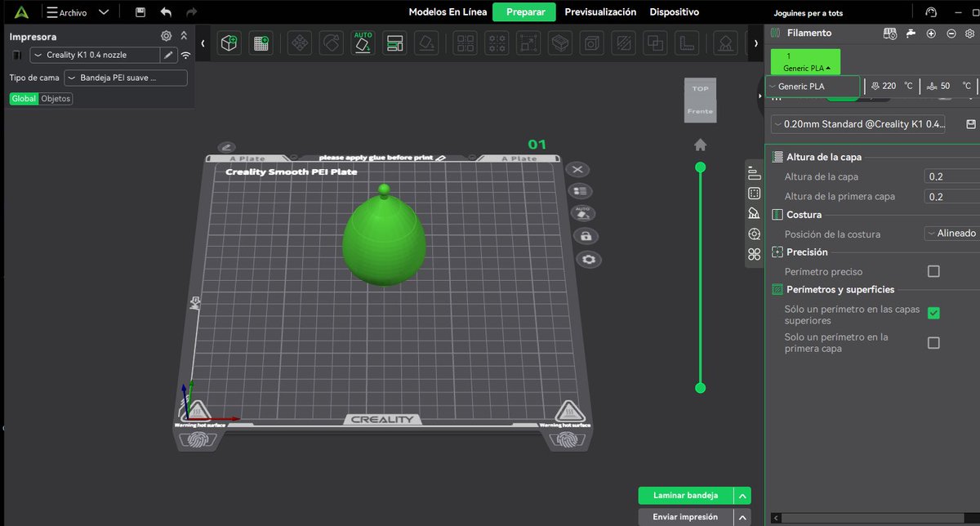Click the layer height sidebar icon

tap(754, 172)
